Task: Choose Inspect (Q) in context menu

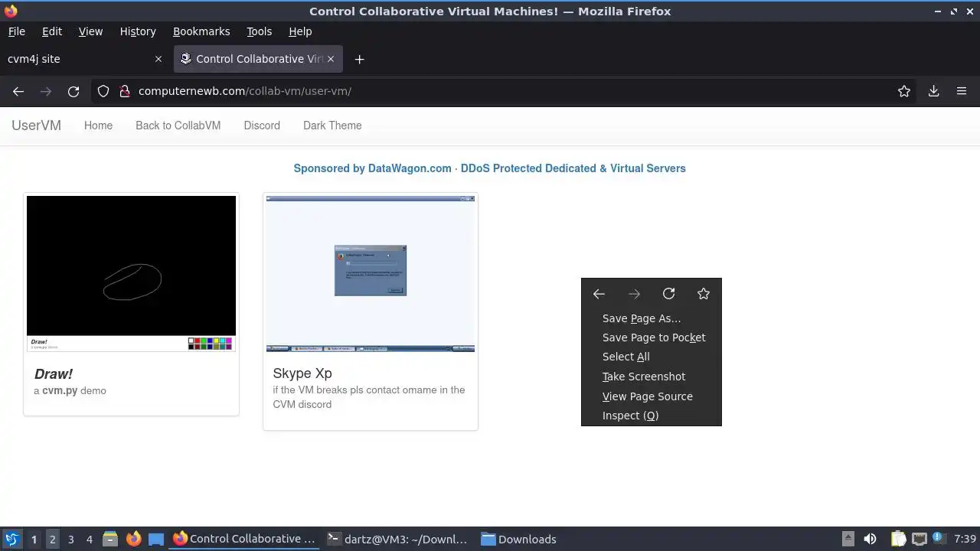Action: [x=651, y=416]
